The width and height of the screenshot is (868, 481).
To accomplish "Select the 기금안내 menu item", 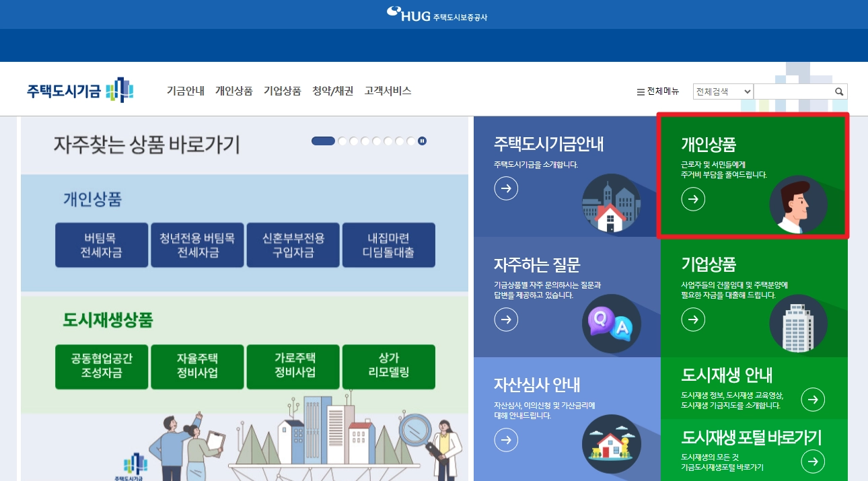I will coord(185,91).
